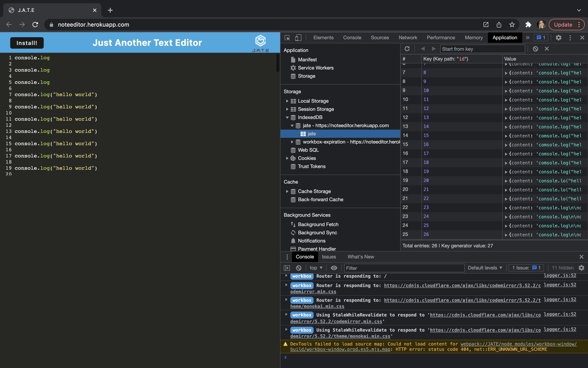Switch to the Network tab
This screenshot has width=588, height=368.
point(408,38)
